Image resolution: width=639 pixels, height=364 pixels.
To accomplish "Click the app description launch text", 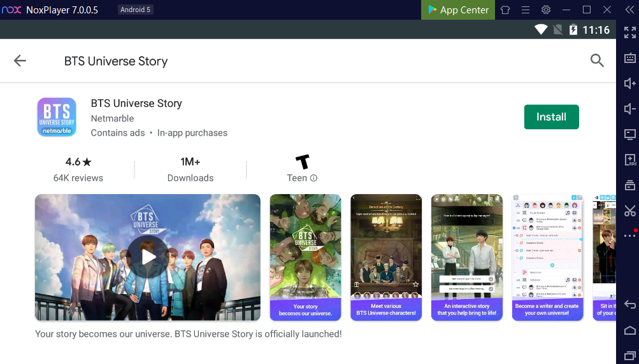I will [x=189, y=334].
